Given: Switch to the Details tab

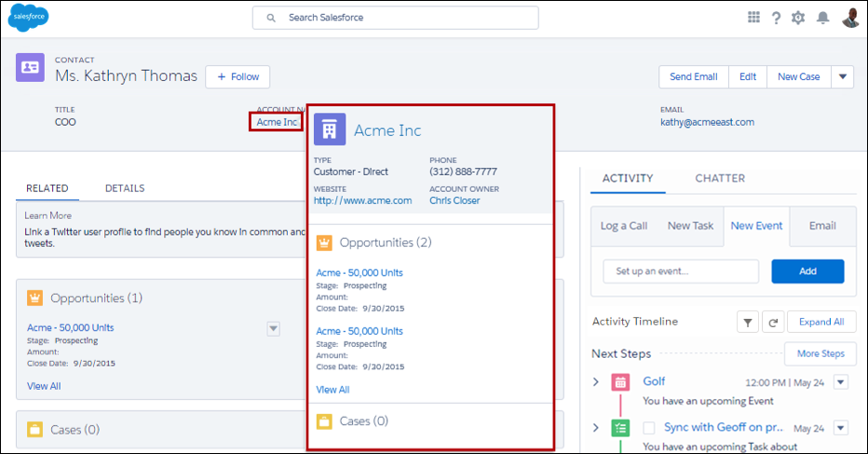Looking at the screenshot, I should click(125, 188).
